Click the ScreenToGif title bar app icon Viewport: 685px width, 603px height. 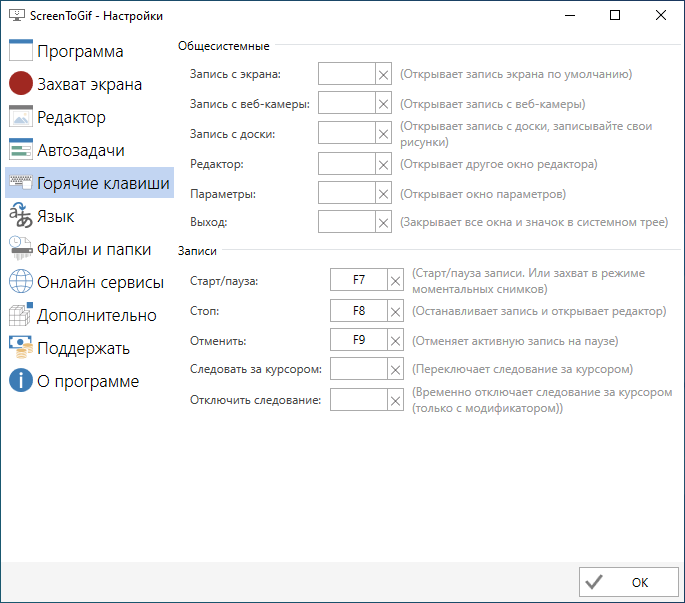point(17,15)
